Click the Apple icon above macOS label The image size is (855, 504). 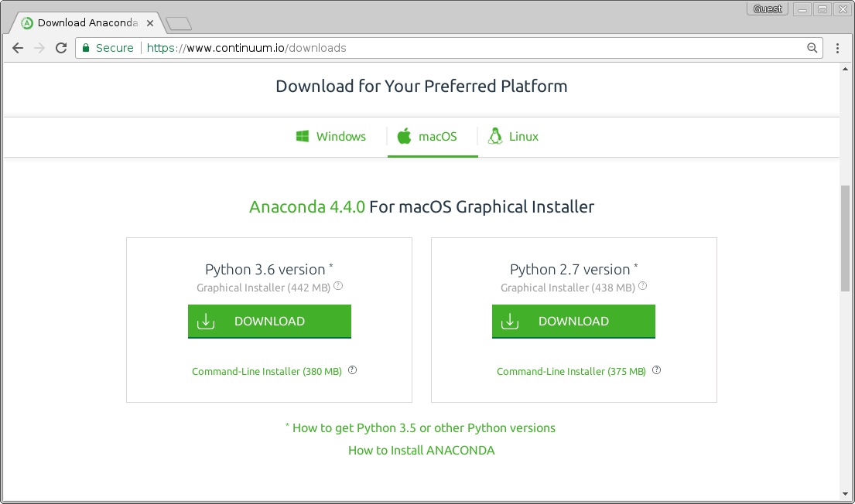click(405, 135)
